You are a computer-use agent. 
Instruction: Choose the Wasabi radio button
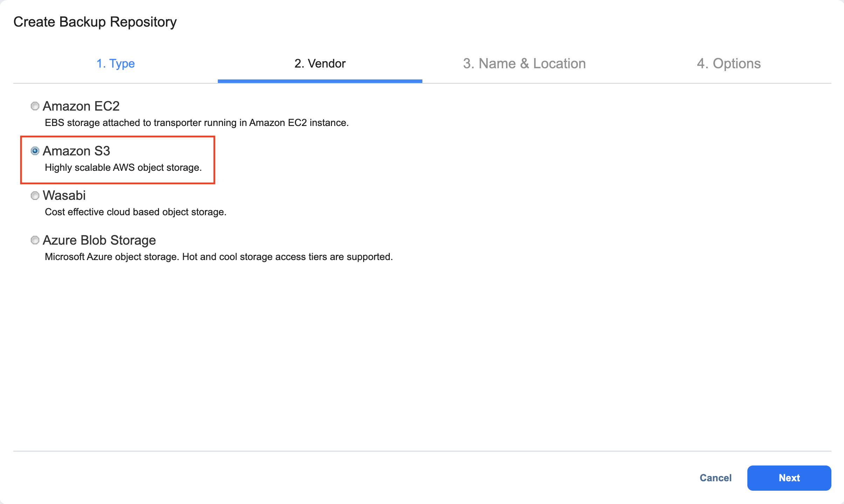point(35,196)
